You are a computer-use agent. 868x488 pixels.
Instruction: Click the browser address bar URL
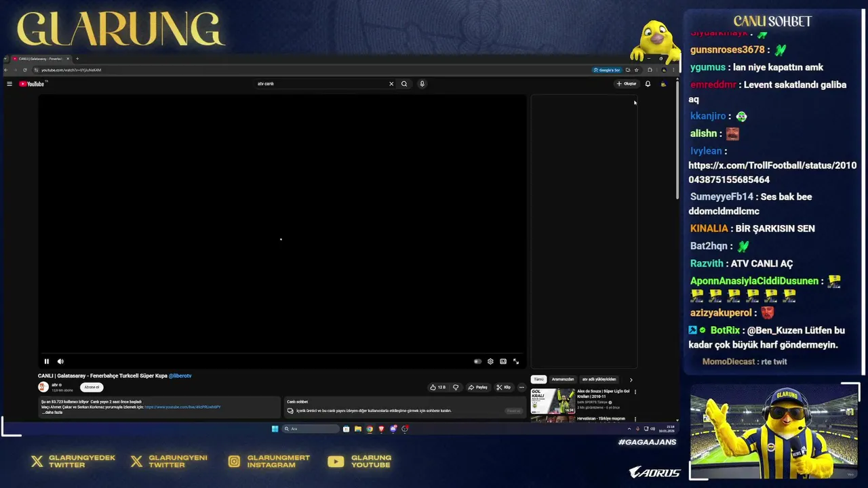pos(71,70)
